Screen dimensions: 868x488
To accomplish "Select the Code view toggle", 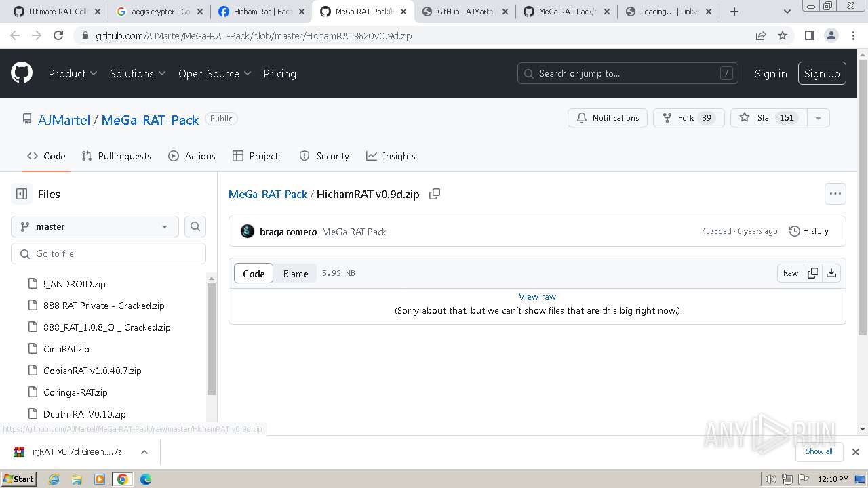I will pyautogui.click(x=254, y=273).
